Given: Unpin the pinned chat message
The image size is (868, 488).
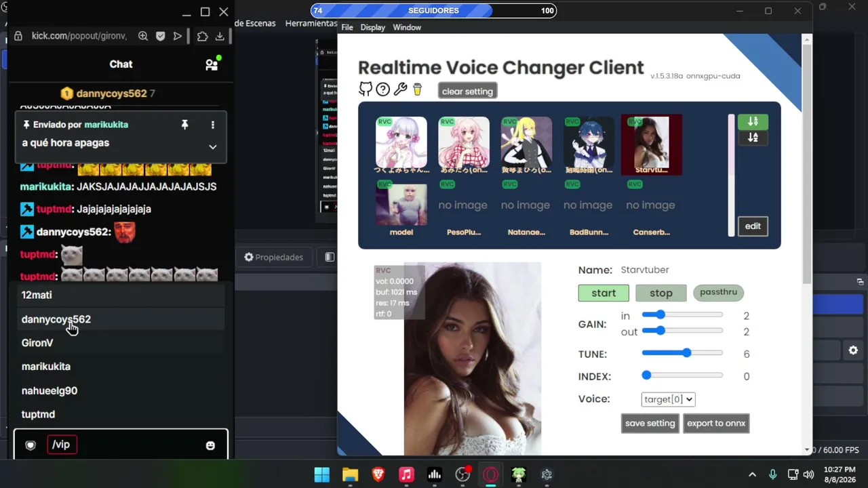Looking at the screenshot, I should 184,125.
